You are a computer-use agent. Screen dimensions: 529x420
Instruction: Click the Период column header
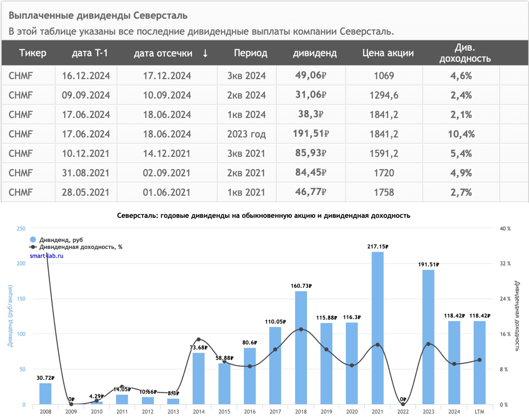[x=250, y=53]
